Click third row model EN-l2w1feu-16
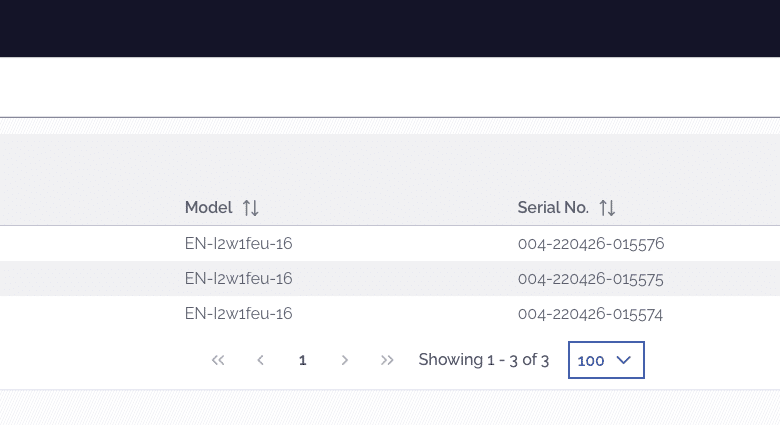 coord(238,314)
